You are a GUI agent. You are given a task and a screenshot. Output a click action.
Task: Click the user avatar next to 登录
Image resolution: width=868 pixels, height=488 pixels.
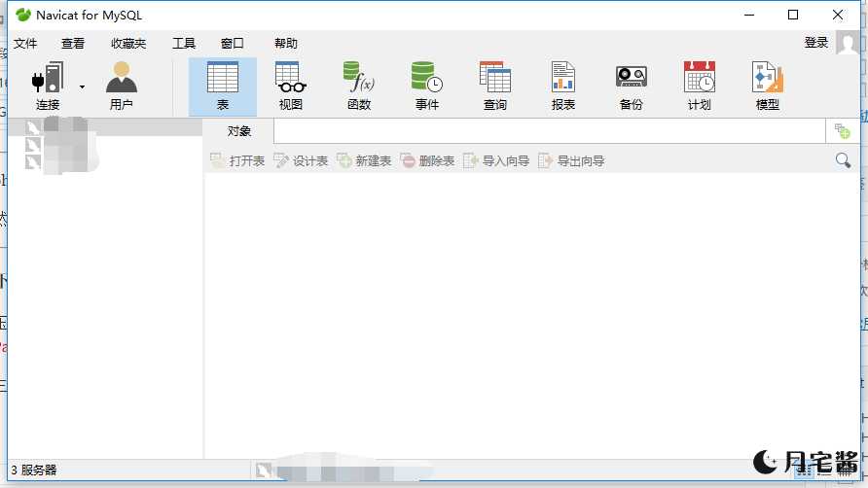click(x=848, y=43)
